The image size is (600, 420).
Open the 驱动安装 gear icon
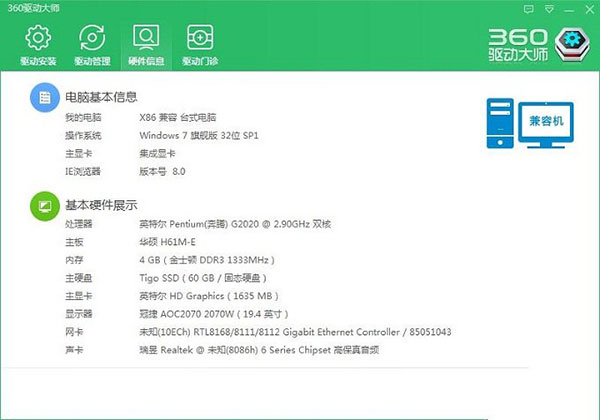38,37
